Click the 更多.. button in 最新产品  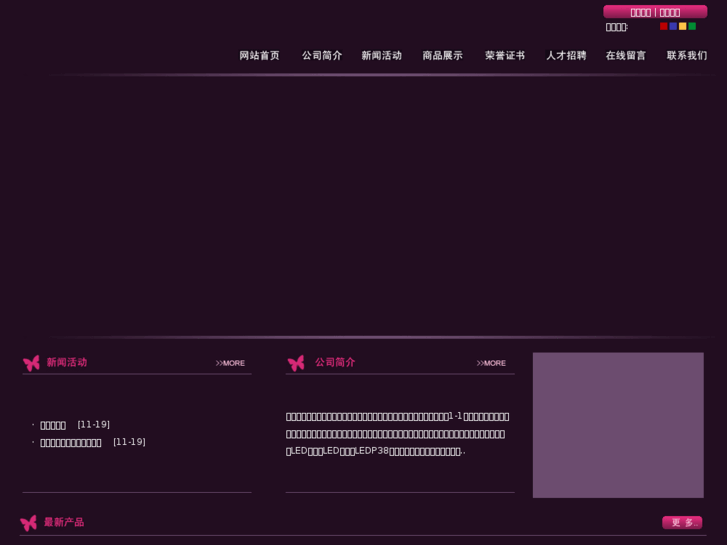point(682,522)
